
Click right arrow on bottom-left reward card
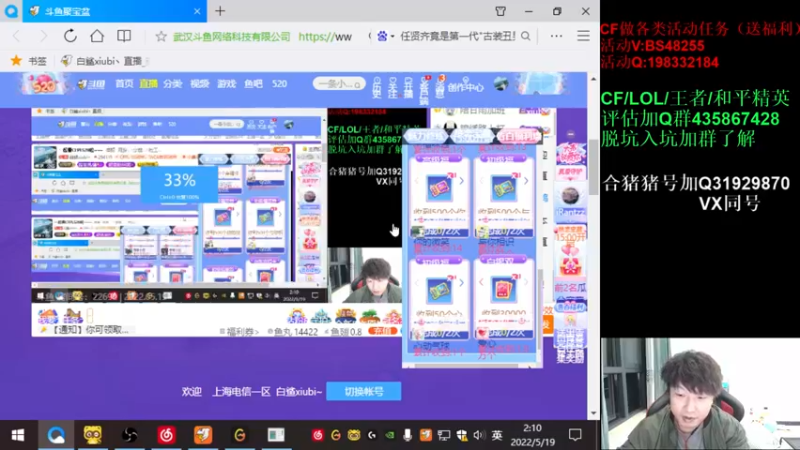pyautogui.click(x=461, y=283)
